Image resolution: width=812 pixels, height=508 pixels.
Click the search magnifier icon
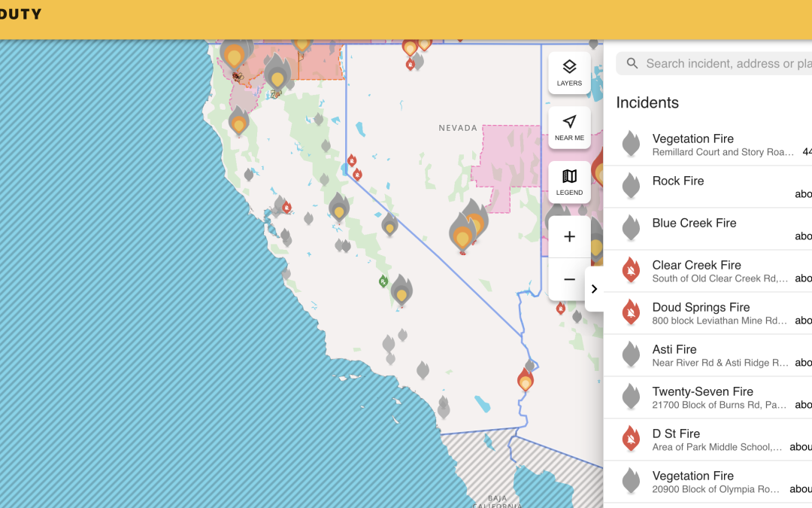[632, 64]
